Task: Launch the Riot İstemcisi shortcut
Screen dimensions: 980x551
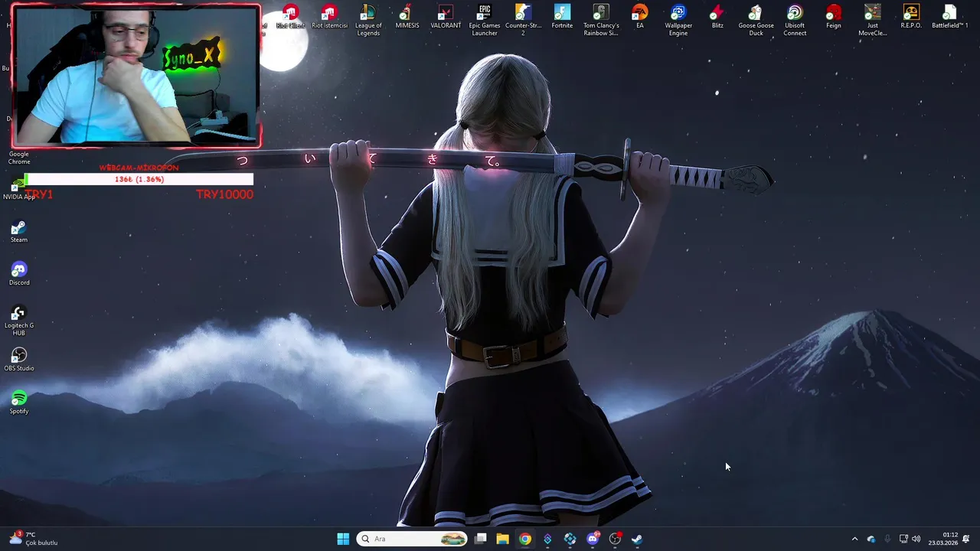Action: pos(329,16)
